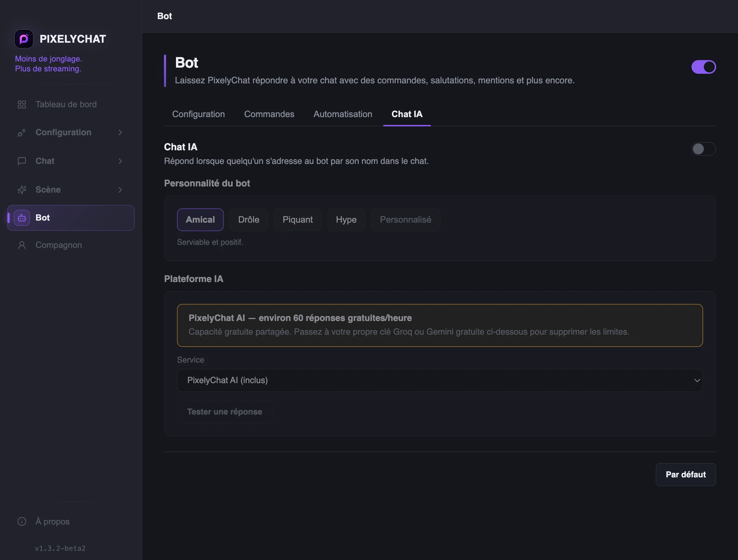Choose the Hype personality

pyautogui.click(x=346, y=220)
